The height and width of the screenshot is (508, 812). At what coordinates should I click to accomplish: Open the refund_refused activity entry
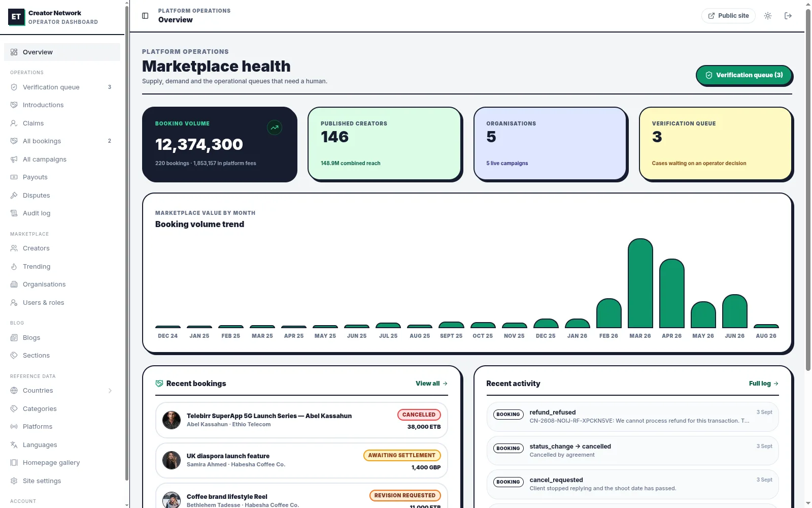(632, 417)
